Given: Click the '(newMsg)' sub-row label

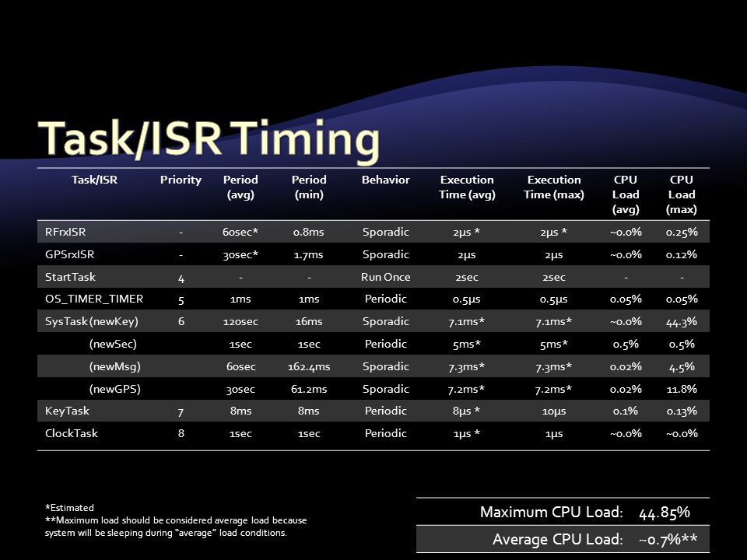Looking at the screenshot, I should (x=115, y=366).
